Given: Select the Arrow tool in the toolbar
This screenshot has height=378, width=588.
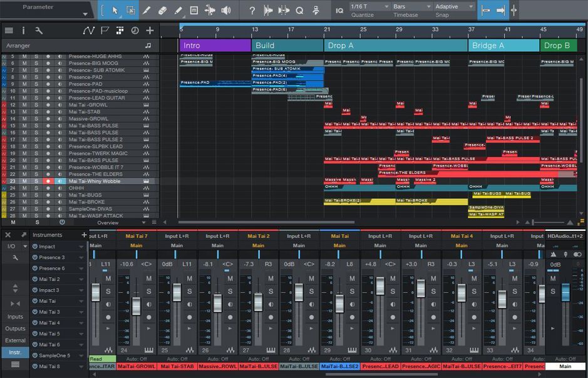Looking at the screenshot, I should [x=115, y=9].
